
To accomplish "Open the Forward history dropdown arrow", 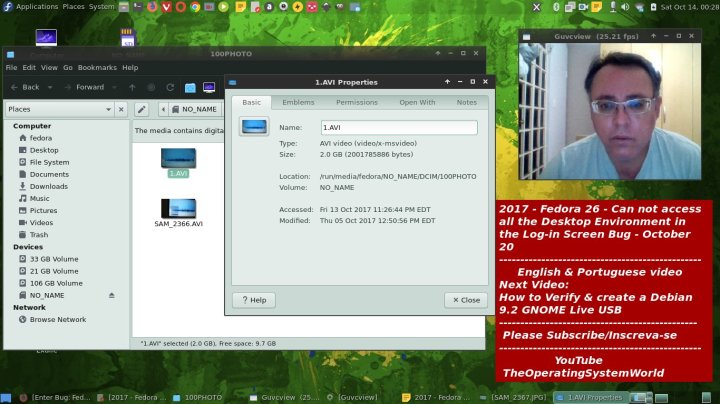I will point(114,87).
